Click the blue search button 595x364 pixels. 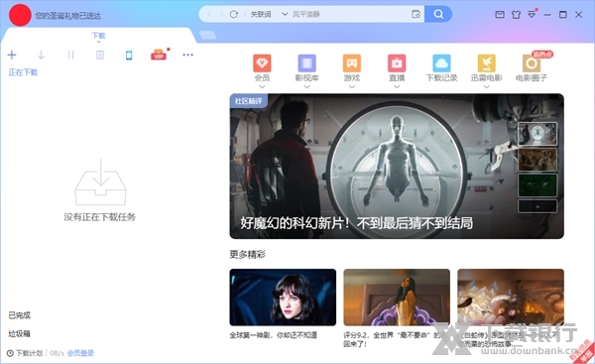pos(438,14)
